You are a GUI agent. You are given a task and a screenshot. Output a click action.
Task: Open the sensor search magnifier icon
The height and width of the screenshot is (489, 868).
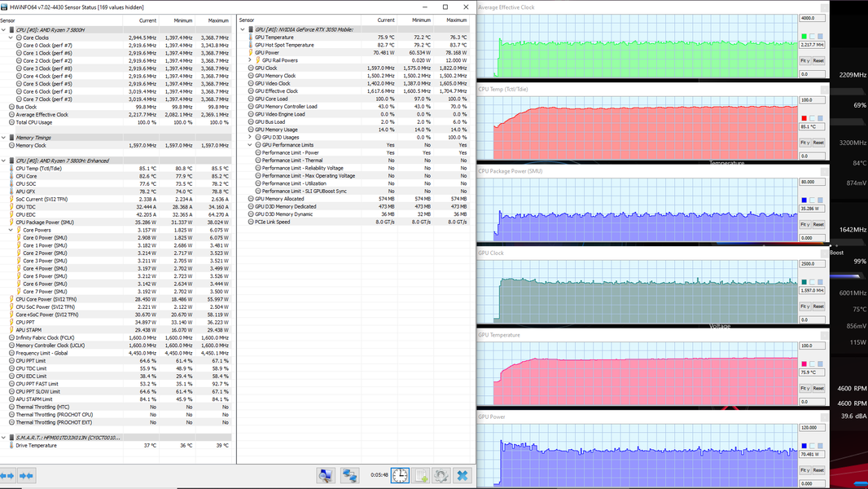click(326, 475)
